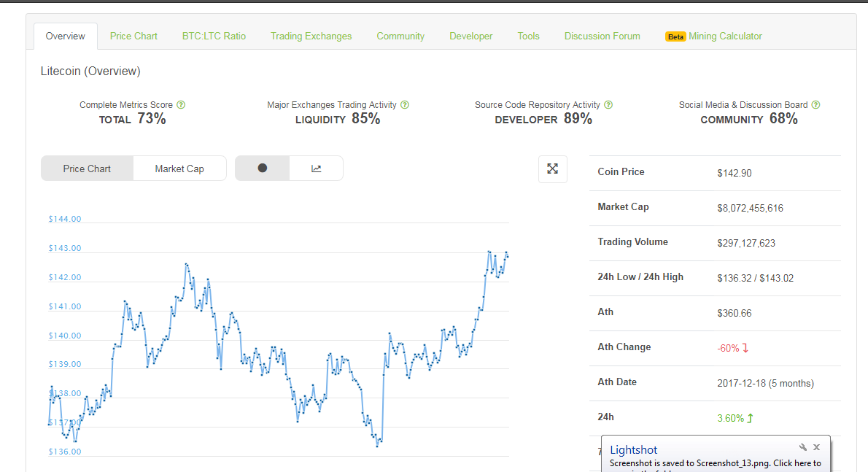The width and height of the screenshot is (868, 472).
Task: Switch chart to dot point style
Action: 263,169
